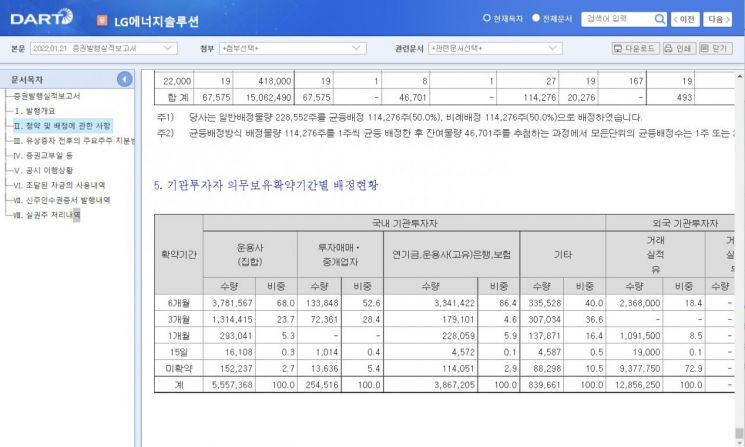Go to previous result with 이전

(x=685, y=19)
